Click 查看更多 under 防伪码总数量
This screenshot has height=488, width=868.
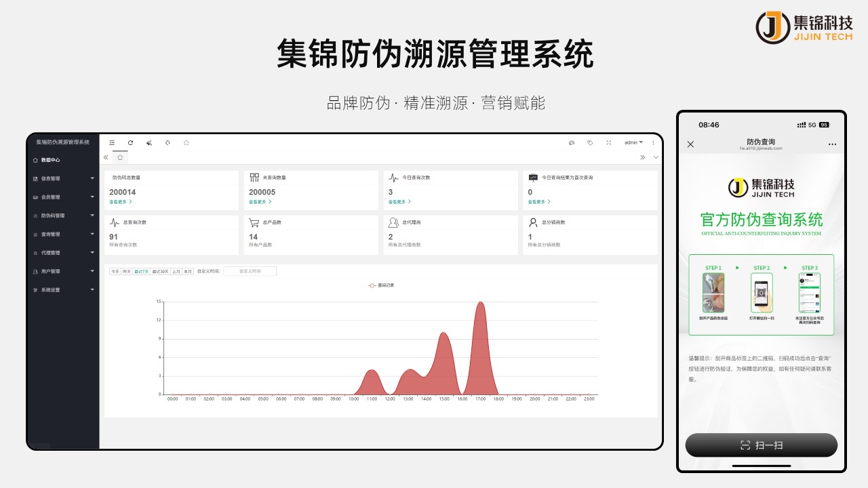coord(120,202)
